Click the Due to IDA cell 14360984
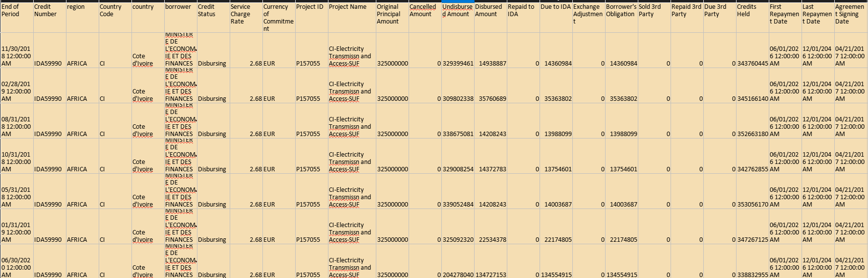Viewport: 868px width, 278px height. [556, 50]
